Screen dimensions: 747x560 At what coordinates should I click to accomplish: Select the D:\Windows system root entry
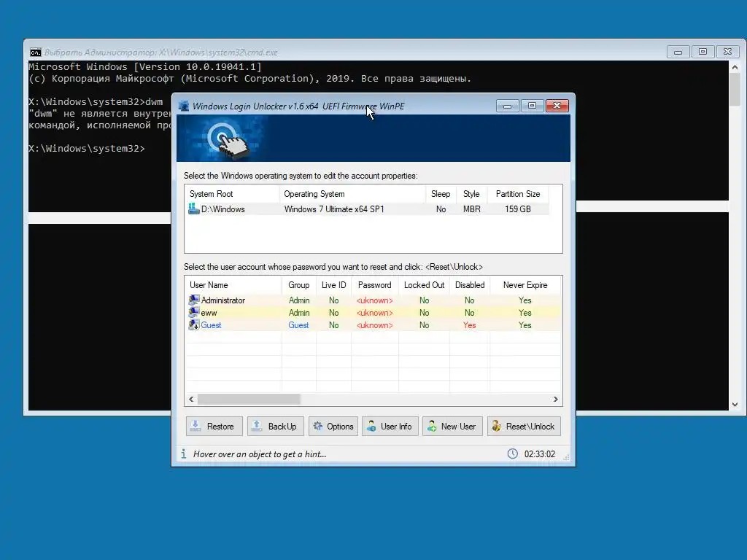click(x=223, y=209)
